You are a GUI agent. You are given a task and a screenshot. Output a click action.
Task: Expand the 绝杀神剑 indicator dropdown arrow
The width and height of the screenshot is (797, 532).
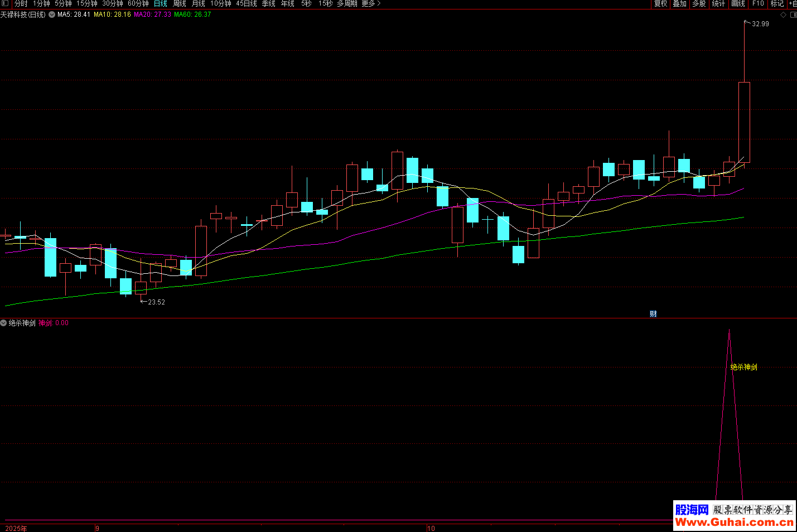pos(4,323)
